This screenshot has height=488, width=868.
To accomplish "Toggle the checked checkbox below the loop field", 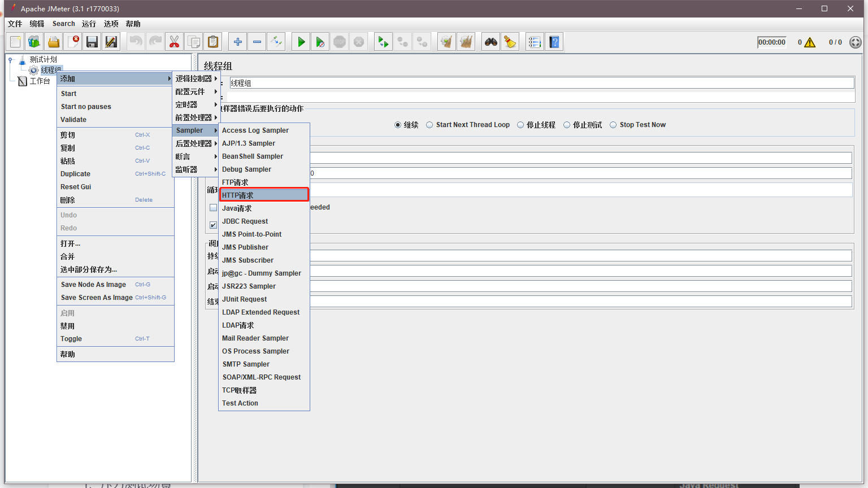I will [214, 225].
